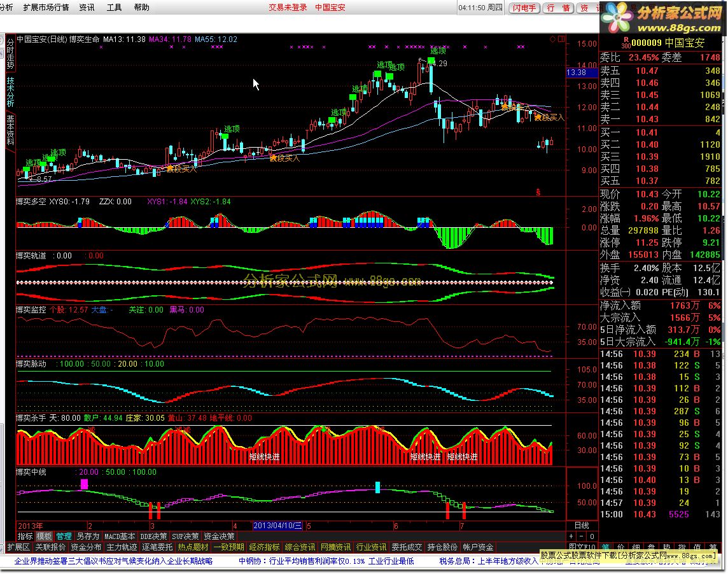Click the rightmost 波段买入 signal marker
The width and height of the screenshot is (728, 574).
coord(549,118)
